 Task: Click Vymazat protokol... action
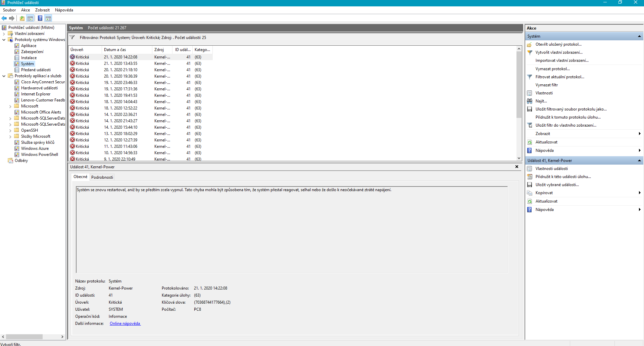(553, 69)
